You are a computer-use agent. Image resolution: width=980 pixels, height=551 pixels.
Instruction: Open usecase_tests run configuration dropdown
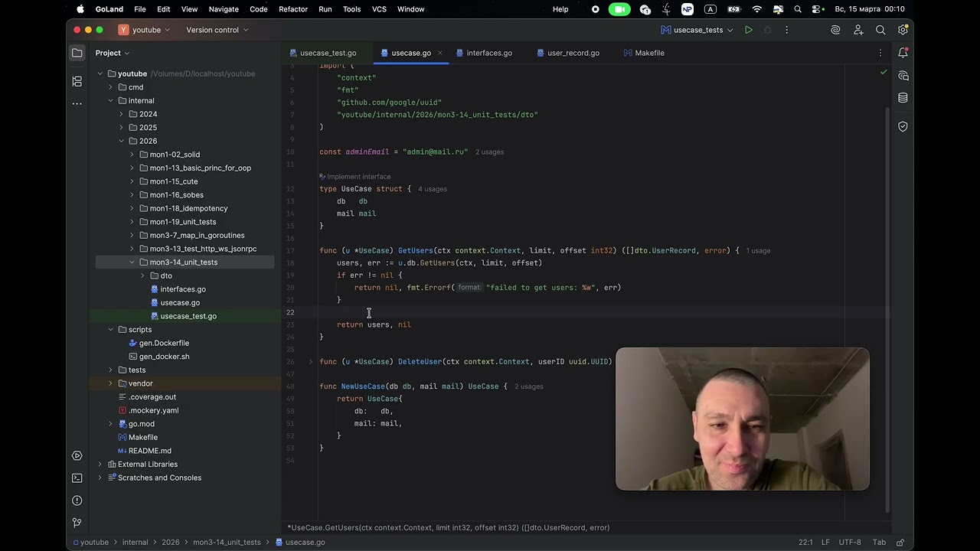[697, 30]
